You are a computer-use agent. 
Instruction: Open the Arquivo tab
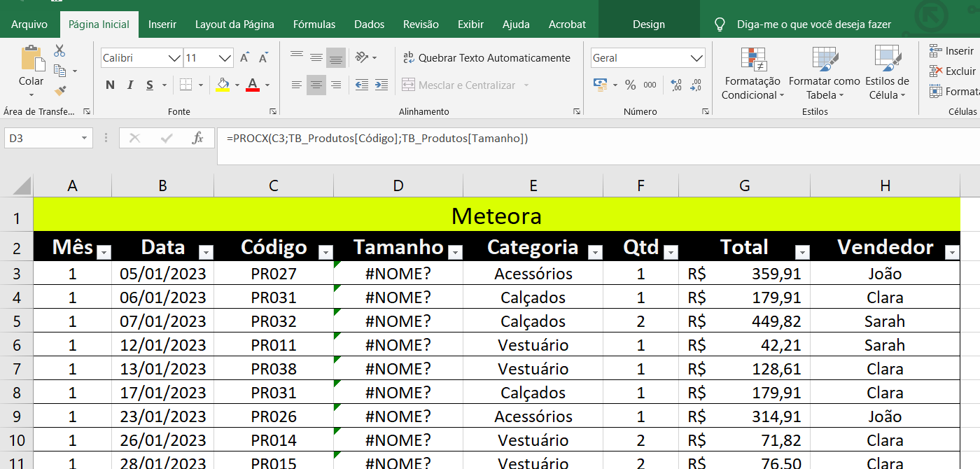pyautogui.click(x=29, y=24)
